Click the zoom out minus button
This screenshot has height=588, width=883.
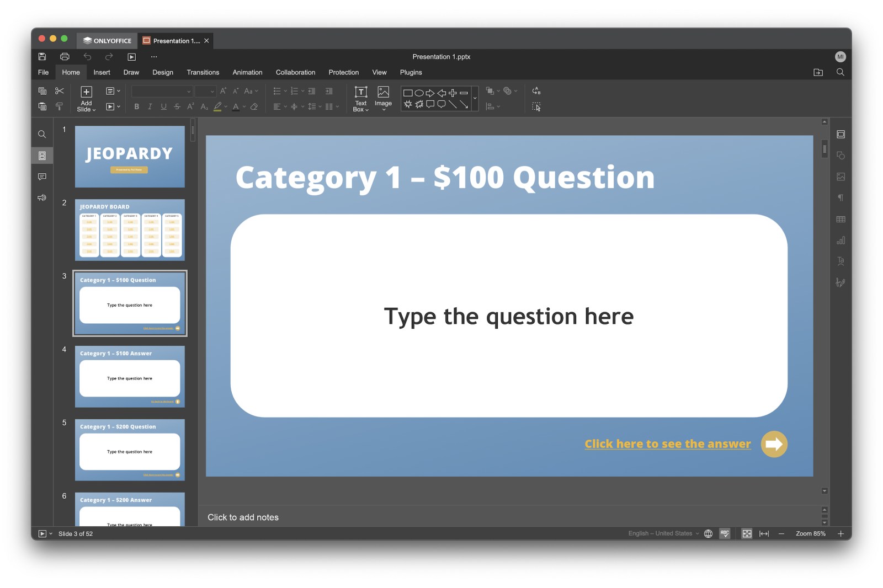(x=781, y=533)
